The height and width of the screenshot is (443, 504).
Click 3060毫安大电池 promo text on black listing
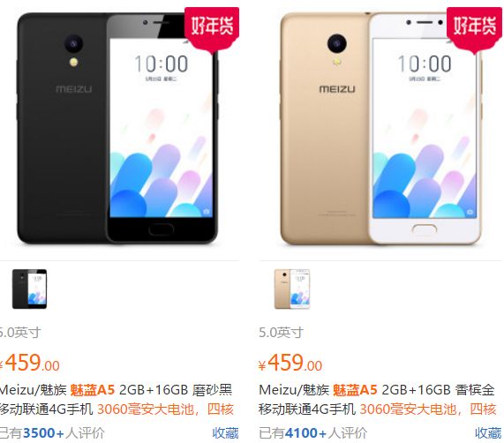[146, 409]
